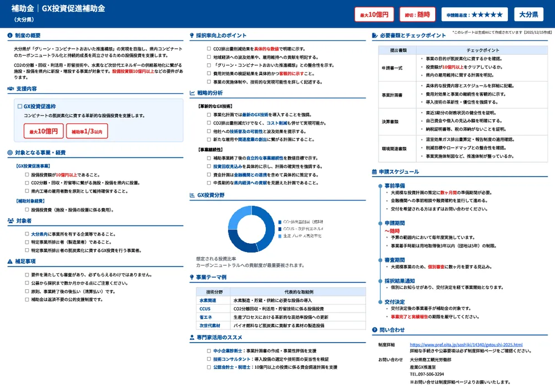The image size is (555, 392).
Task: Click the calendar icon beside 申請スケジュール
Action: (374, 172)
